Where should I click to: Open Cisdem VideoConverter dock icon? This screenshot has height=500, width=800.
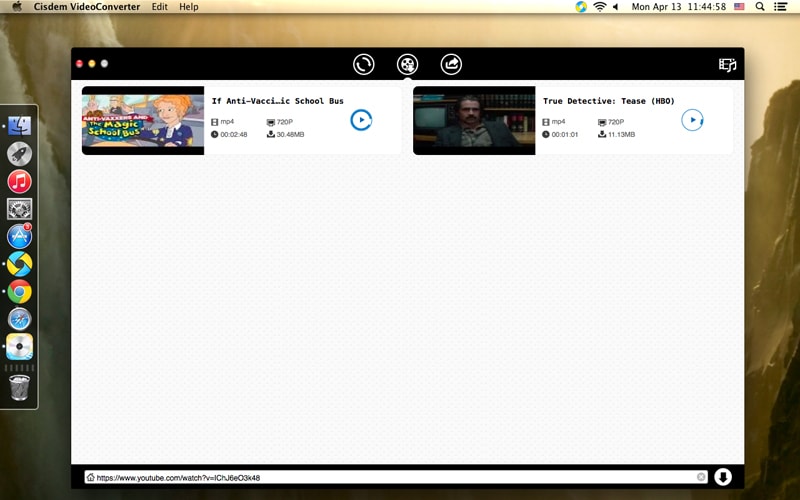click(19, 264)
